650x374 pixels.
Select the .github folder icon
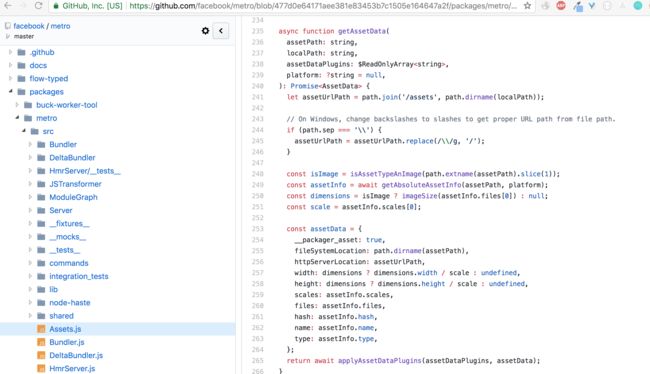tap(22, 52)
